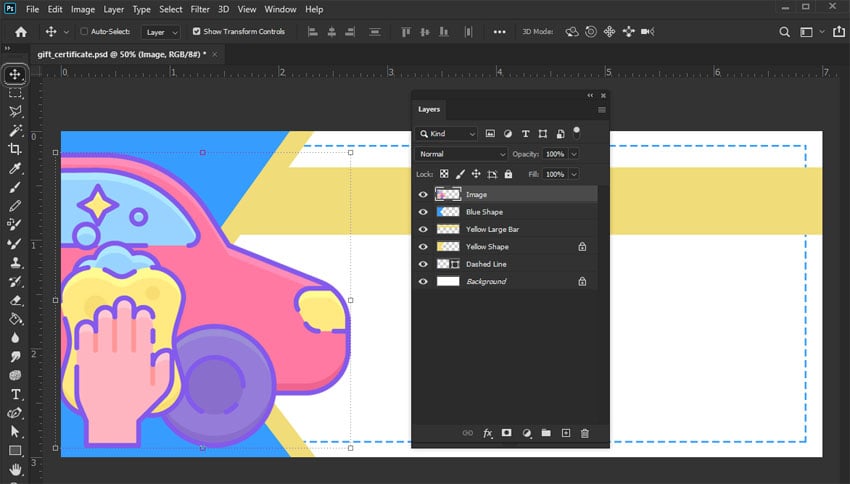Select the Paint Bucket tool
The width and height of the screenshot is (850, 484).
pyautogui.click(x=15, y=319)
